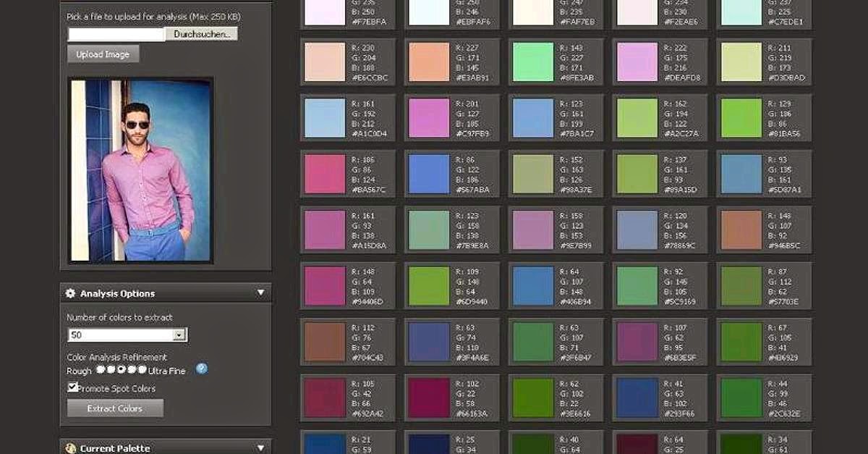Click hex code #FAF7EB in top row
The width and height of the screenshot is (868, 454).
[x=577, y=22]
